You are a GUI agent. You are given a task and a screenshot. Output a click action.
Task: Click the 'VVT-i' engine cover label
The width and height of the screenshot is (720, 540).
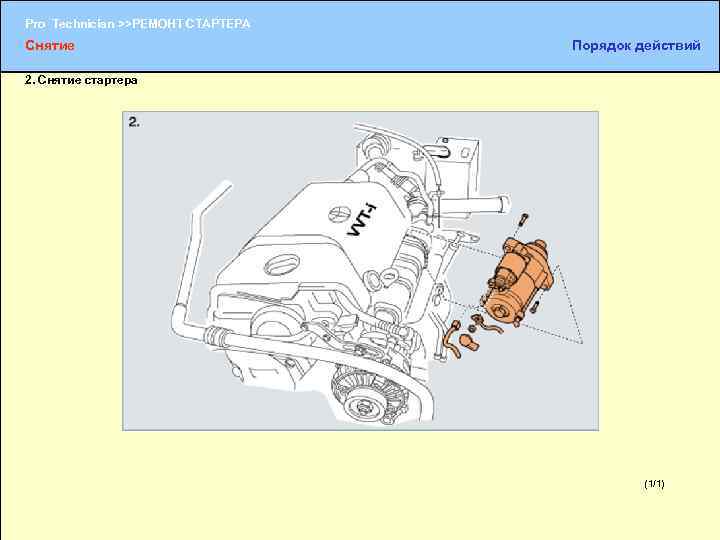point(361,220)
